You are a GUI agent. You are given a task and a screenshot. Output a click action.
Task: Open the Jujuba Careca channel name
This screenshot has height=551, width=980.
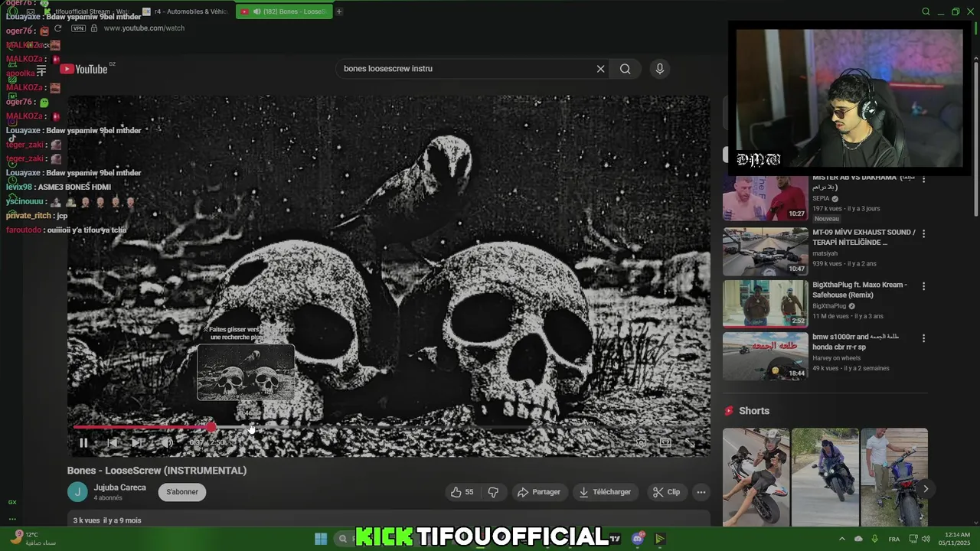click(x=119, y=487)
